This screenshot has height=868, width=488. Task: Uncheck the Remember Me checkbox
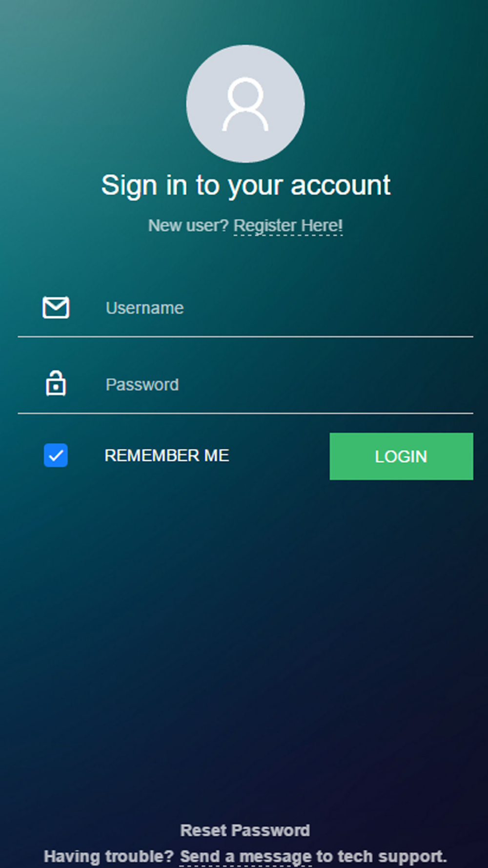tap(56, 455)
